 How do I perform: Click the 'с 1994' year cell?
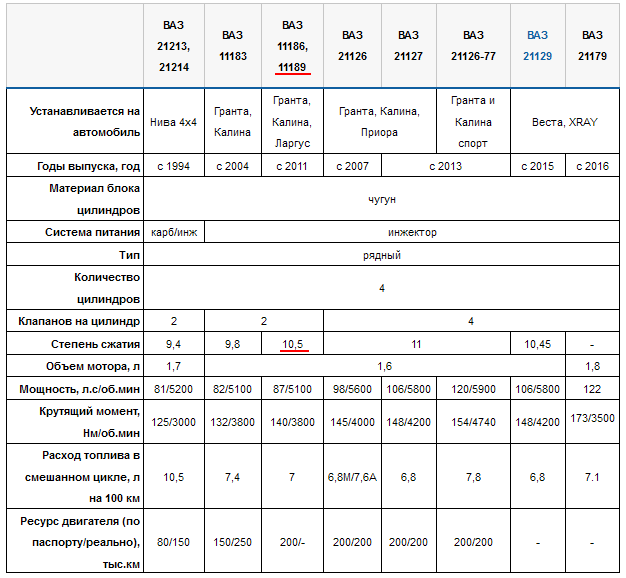pyautogui.click(x=174, y=166)
